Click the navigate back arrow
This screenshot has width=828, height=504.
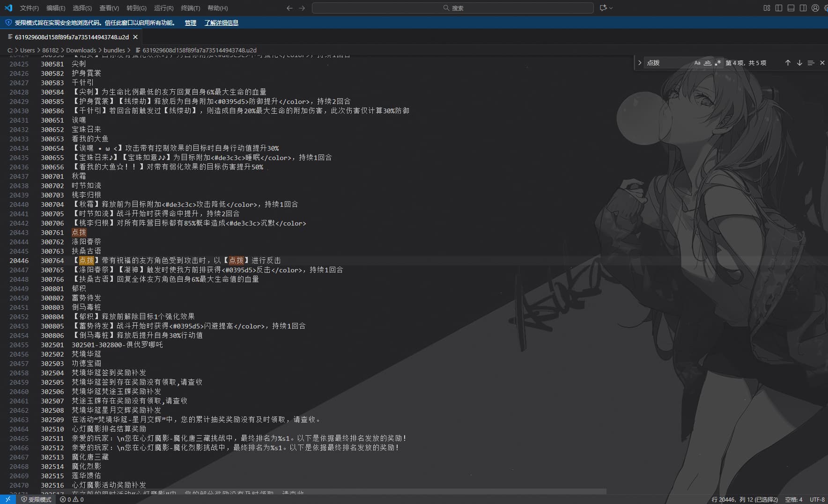point(289,8)
